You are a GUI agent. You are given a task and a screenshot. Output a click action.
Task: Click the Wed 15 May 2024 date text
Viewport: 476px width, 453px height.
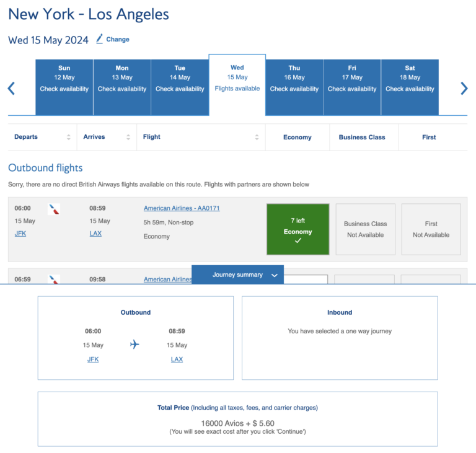(x=48, y=40)
